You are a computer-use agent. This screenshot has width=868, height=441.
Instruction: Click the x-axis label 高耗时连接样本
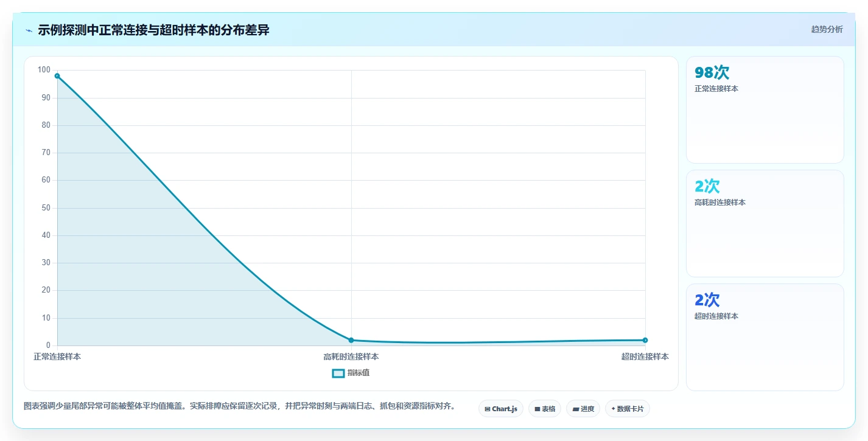[351, 356]
